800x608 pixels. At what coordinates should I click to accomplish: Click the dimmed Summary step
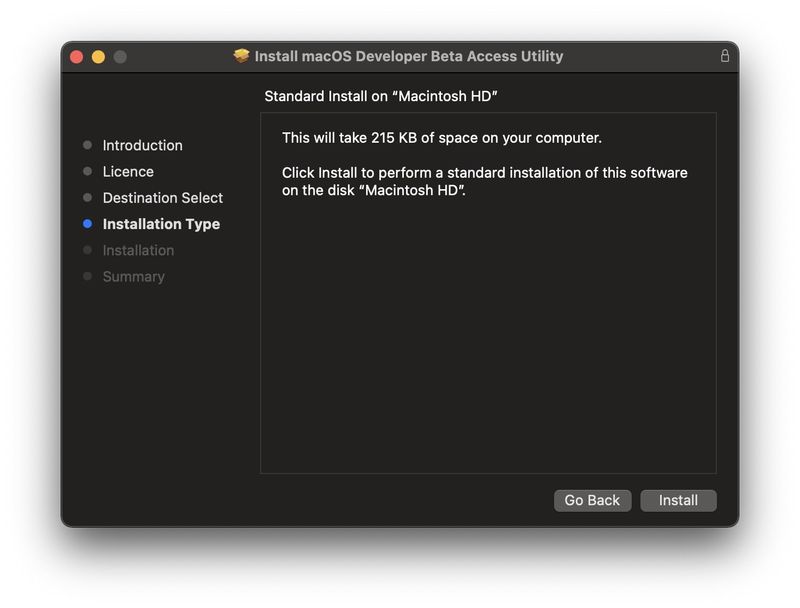click(134, 276)
